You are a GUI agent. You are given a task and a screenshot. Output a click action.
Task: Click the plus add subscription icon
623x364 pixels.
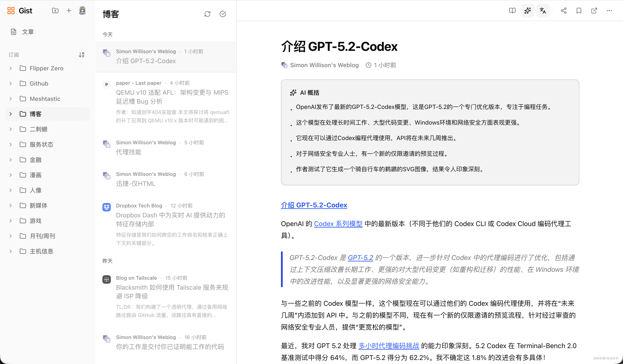point(69,11)
